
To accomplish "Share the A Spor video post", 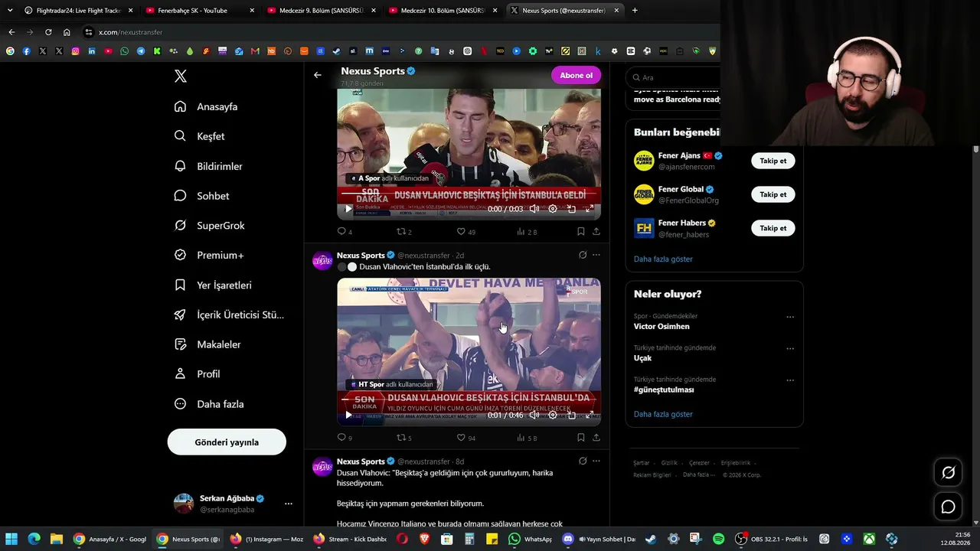I will click(596, 231).
